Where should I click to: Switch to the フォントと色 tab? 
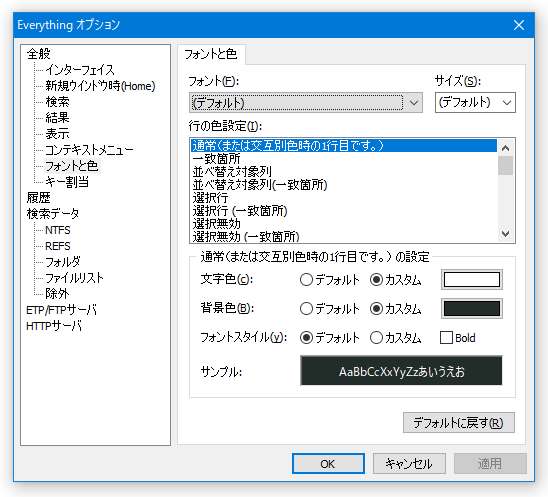pos(211,54)
